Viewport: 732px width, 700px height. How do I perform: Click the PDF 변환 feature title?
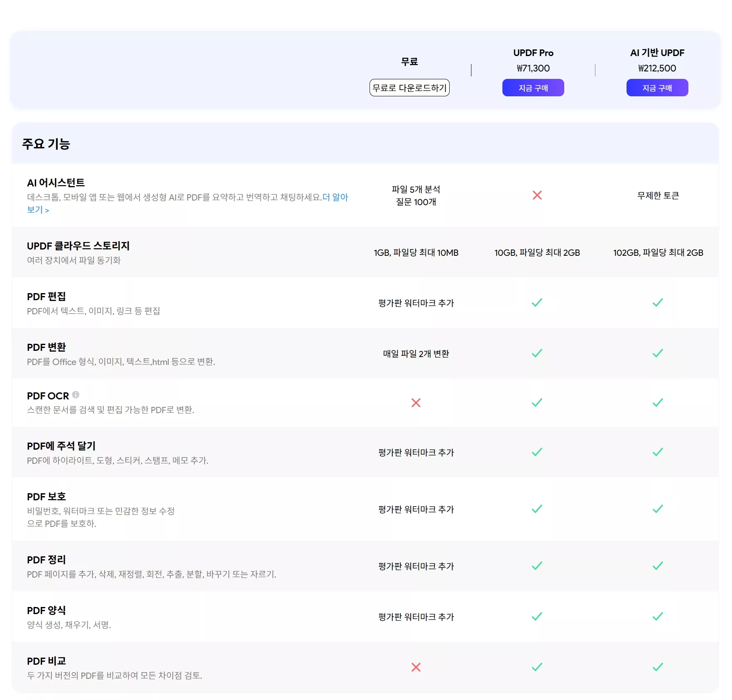click(46, 347)
